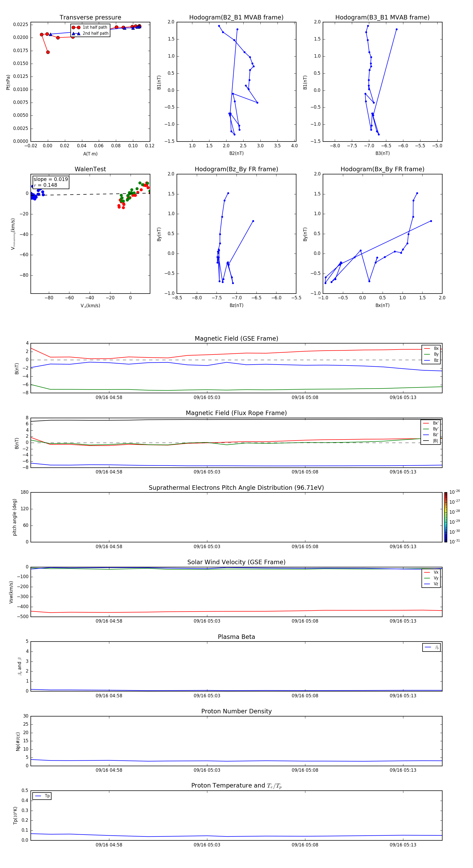
Task: Select the "2nd half path" legend entry
Action: pos(90,33)
